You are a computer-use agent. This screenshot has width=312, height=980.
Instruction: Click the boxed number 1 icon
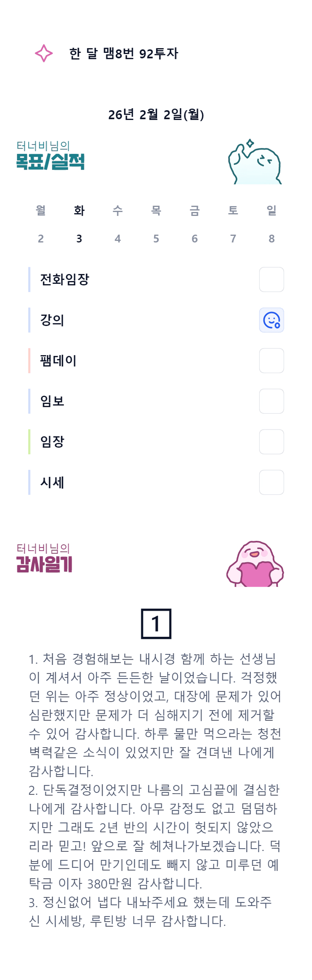[156, 623]
